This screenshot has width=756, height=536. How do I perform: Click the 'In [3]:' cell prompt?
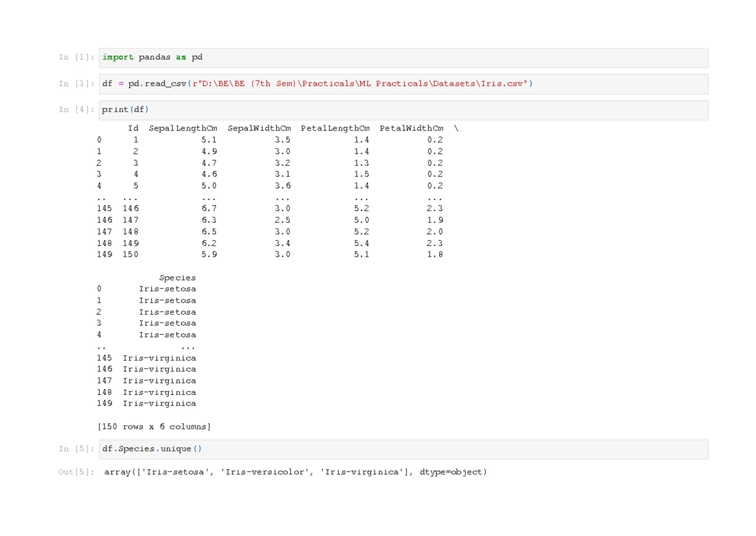pos(77,84)
